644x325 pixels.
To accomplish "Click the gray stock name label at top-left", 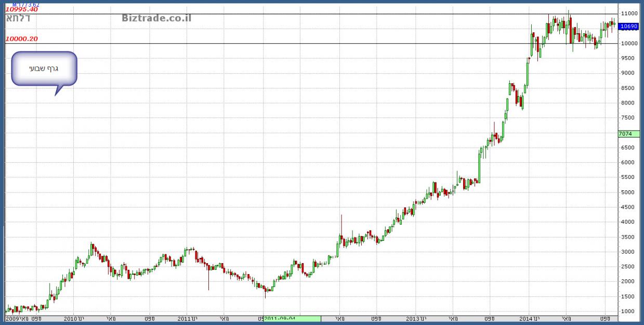I will click(18, 18).
